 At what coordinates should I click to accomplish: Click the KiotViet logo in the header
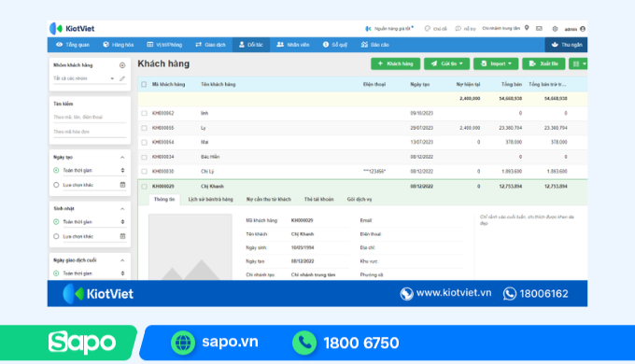click(72, 28)
